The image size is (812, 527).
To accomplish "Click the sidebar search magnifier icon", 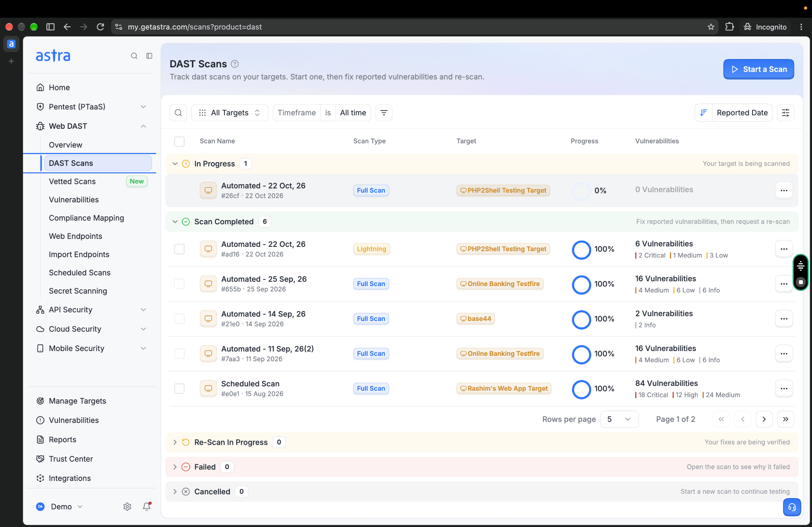I will click(x=134, y=56).
